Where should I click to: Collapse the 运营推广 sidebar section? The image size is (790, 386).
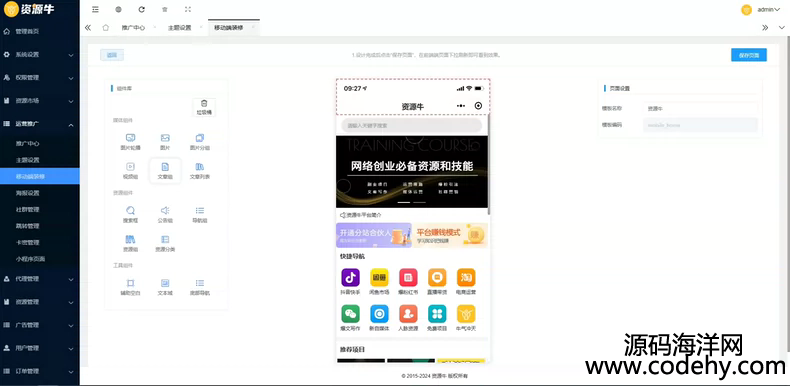pyautogui.click(x=40, y=124)
